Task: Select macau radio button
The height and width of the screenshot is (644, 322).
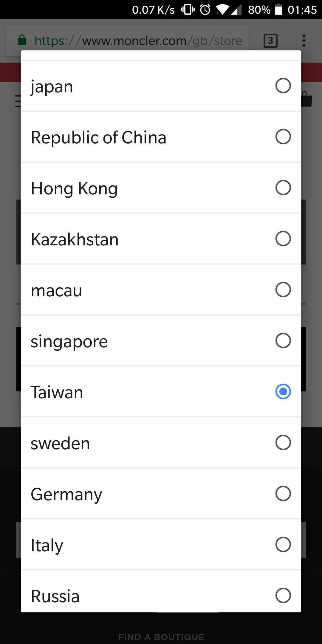Action: click(283, 290)
